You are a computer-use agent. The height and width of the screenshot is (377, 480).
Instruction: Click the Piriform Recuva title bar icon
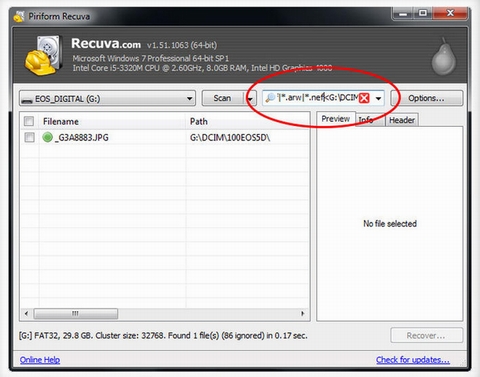(x=19, y=16)
